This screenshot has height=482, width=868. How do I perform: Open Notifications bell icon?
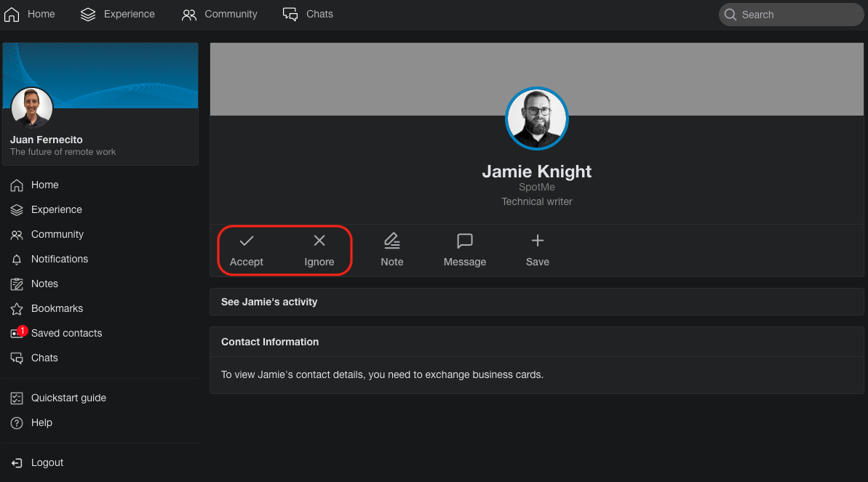coord(17,260)
